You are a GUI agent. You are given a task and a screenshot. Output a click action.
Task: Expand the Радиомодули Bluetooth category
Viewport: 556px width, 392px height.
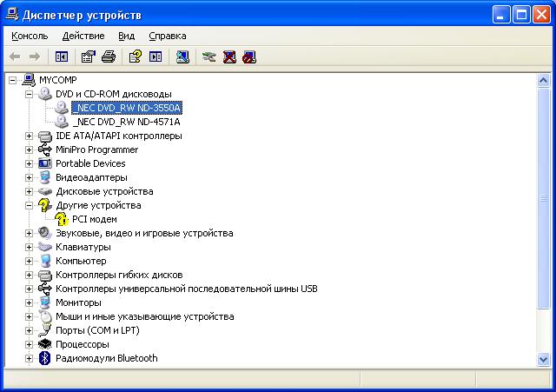[29, 358]
